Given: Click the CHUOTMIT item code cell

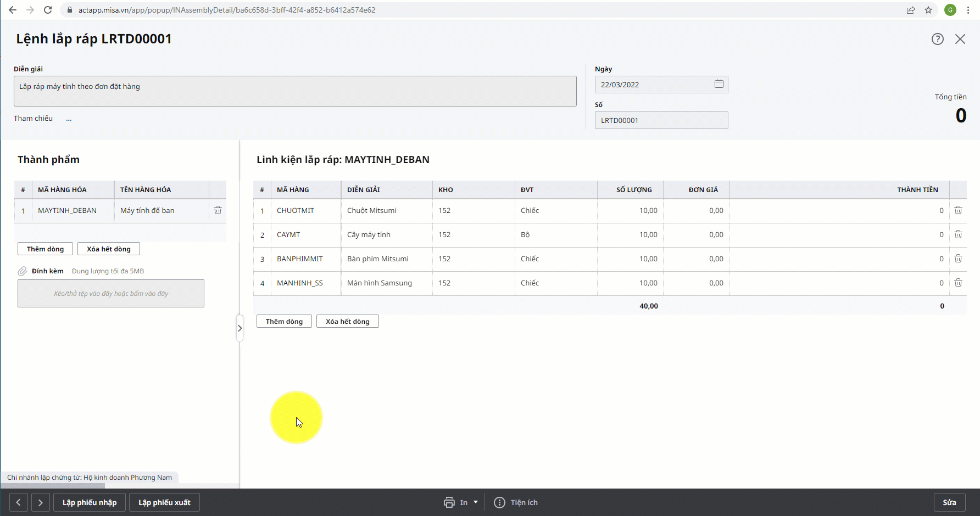Looking at the screenshot, I should (306, 211).
